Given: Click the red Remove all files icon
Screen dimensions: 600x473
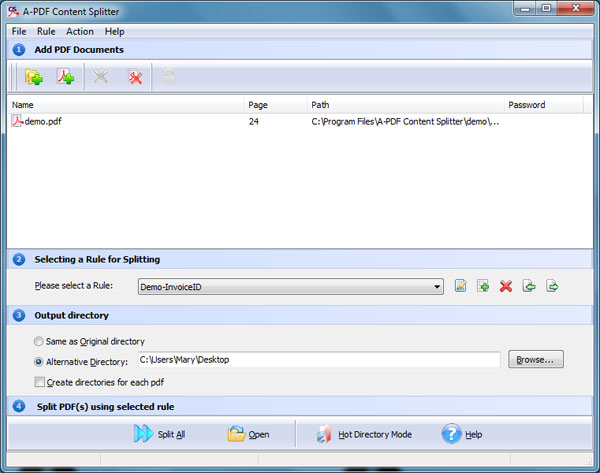Looking at the screenshot, I should click(x=135, y=77).
